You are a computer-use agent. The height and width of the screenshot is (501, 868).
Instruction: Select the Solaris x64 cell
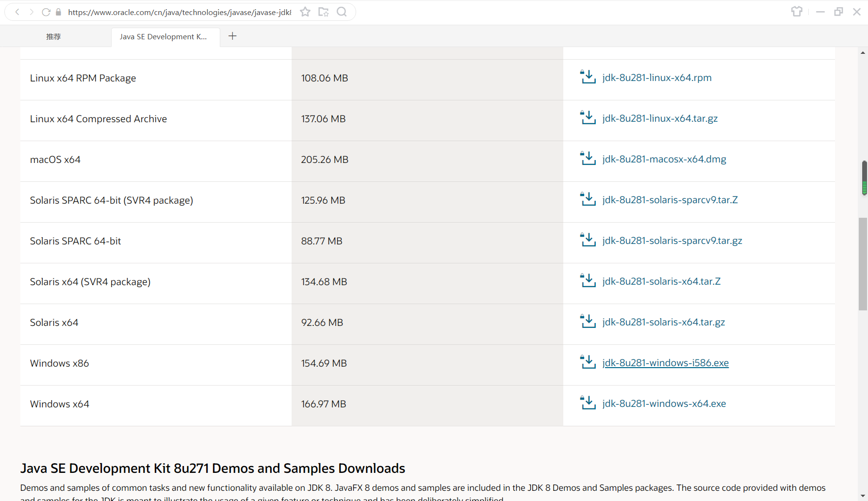[x=156, y=324]
